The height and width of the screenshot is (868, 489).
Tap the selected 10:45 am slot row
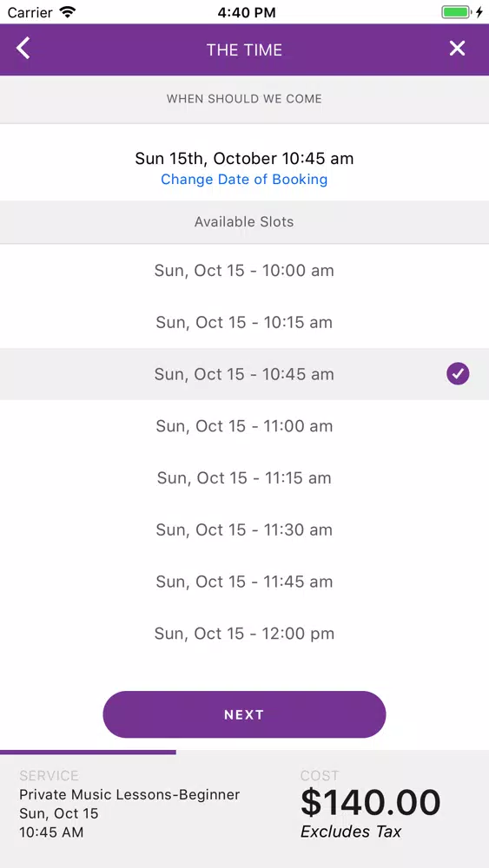click(x=244, y=374)
